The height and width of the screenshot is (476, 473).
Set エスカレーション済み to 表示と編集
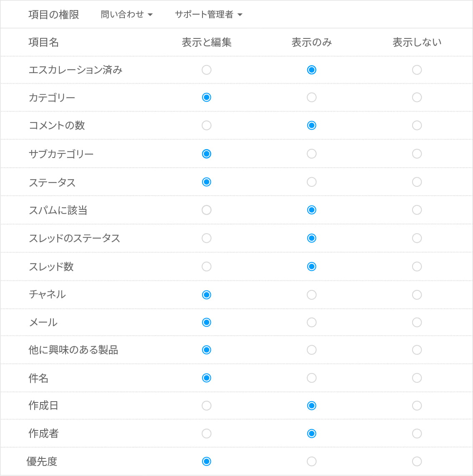(207, 70)
